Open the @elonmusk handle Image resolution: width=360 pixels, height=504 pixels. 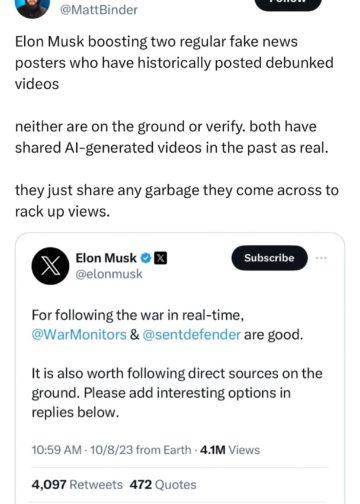pyautogui.click(x=109, y=274)
